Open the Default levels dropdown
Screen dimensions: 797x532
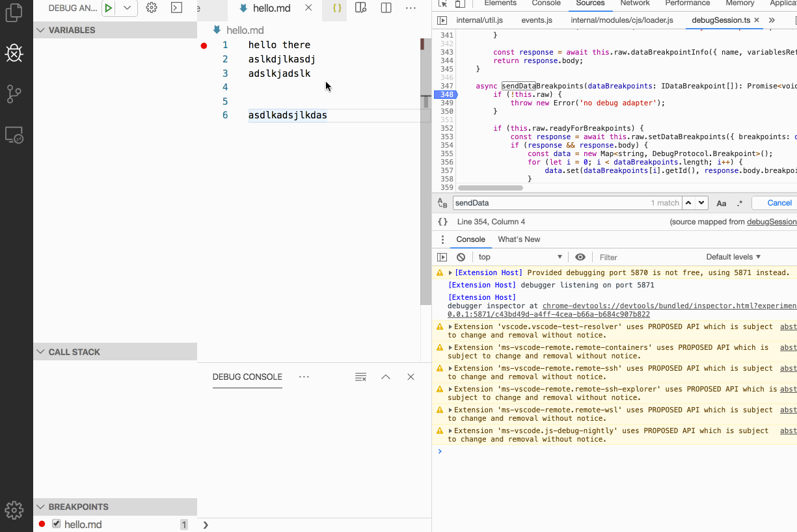pos(733,257)
